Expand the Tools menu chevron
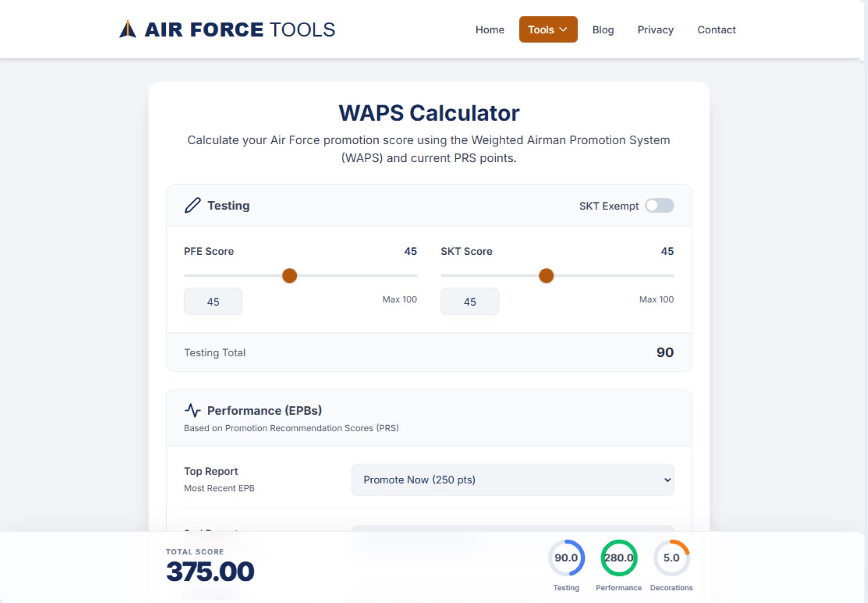 coord(563,29)
